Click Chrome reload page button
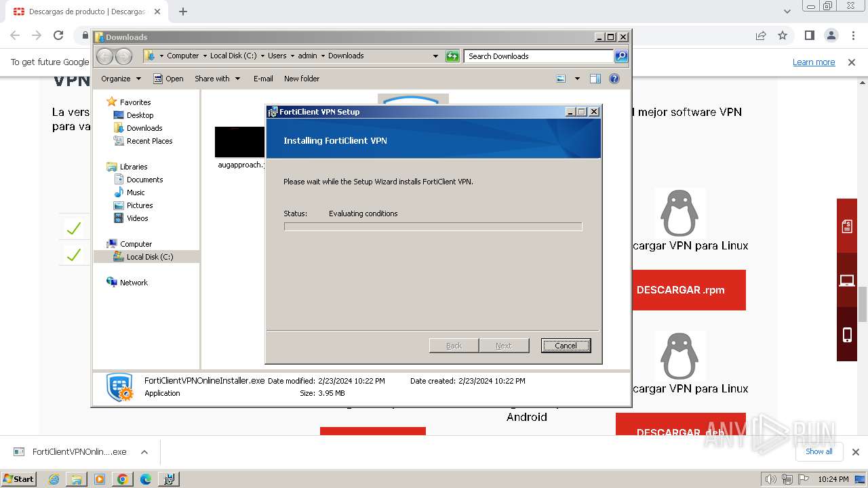 click(x=58, y=35)
